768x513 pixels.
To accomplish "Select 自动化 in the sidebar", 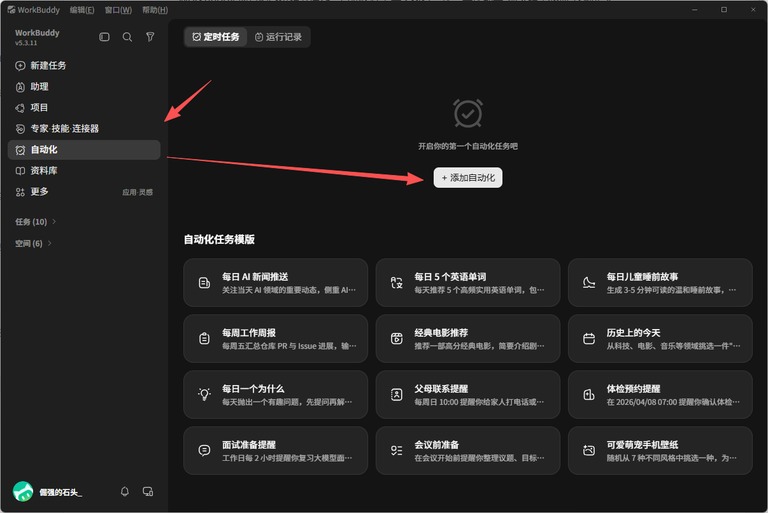I will [x=84, y=150].
